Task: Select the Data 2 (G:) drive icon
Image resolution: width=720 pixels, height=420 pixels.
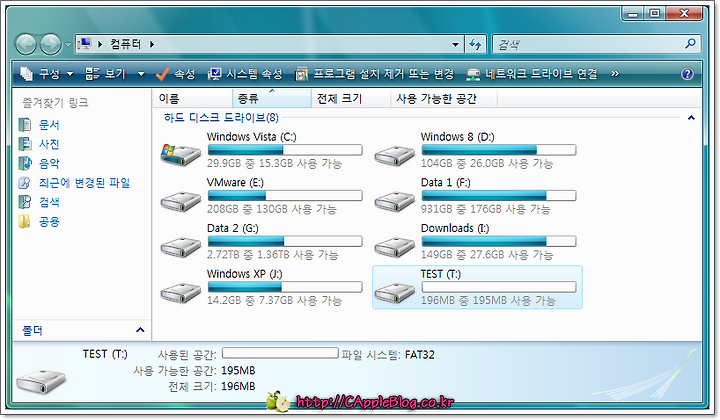Action: 180,246
